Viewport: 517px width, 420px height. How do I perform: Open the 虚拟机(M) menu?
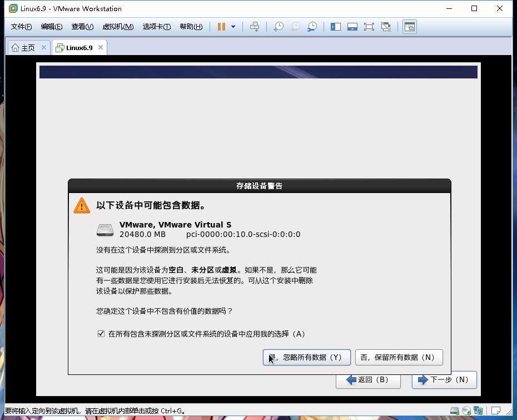tap(118, 27)
